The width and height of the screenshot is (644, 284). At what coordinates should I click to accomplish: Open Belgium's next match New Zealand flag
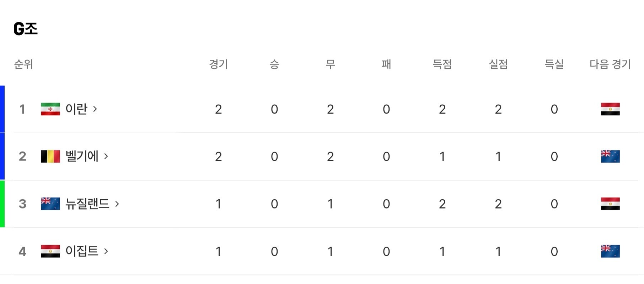click(610, 156)
